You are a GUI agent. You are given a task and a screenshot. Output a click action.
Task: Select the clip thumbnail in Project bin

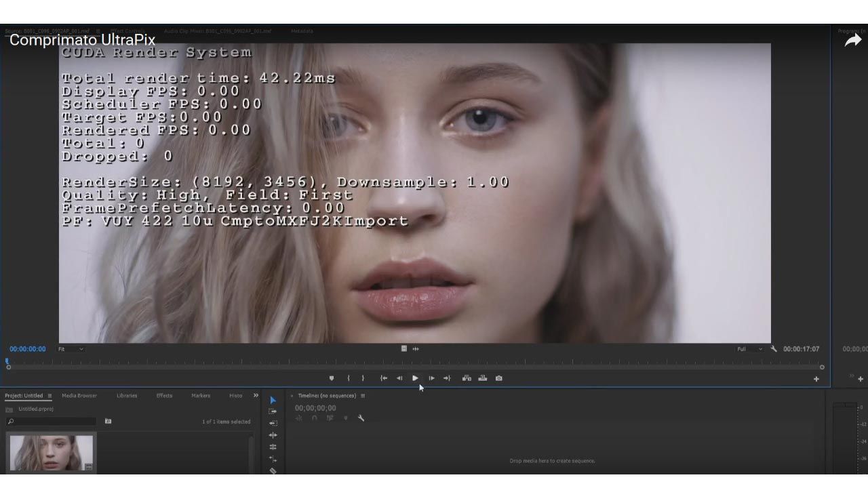tap(52, 453)
